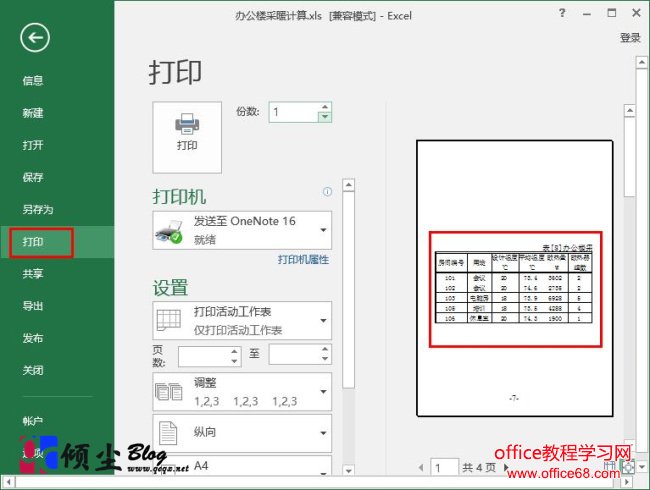Viewport: 650px width, 490px height.
Task: Select 发布 in the backstage menu
Action: pos(33,338)
